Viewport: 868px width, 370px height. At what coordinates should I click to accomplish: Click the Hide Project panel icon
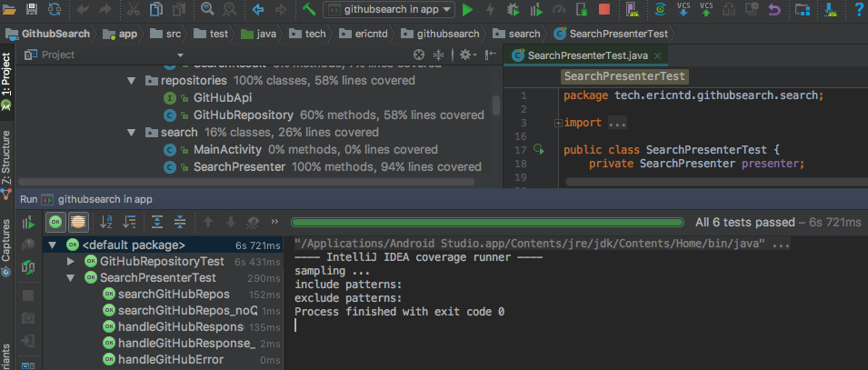click(491, 55)
